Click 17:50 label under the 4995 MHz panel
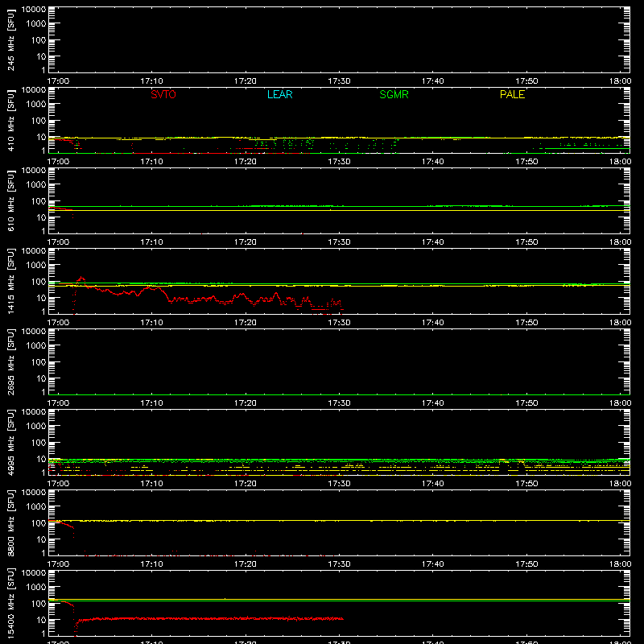Viewport: 644px width, 644px height. click(x=526, y=484)
